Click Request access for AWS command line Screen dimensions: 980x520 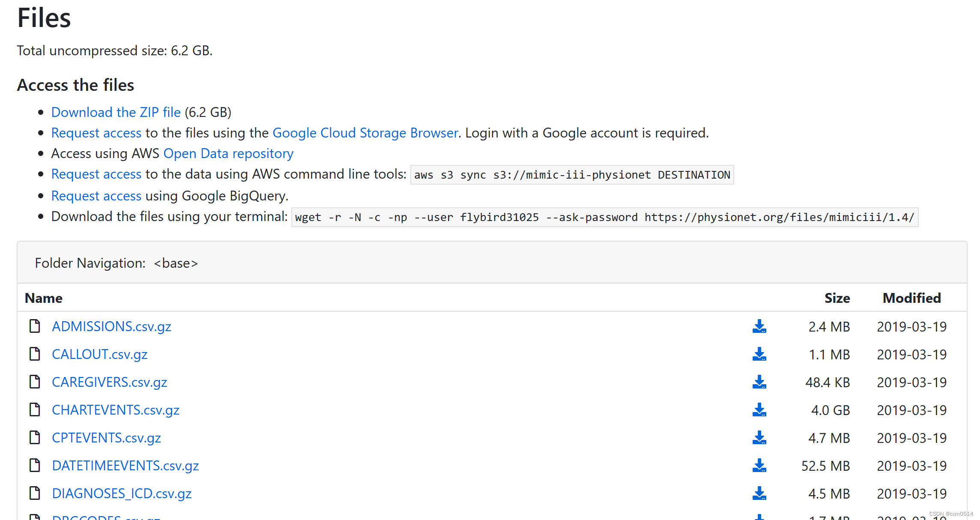[96, 174]
